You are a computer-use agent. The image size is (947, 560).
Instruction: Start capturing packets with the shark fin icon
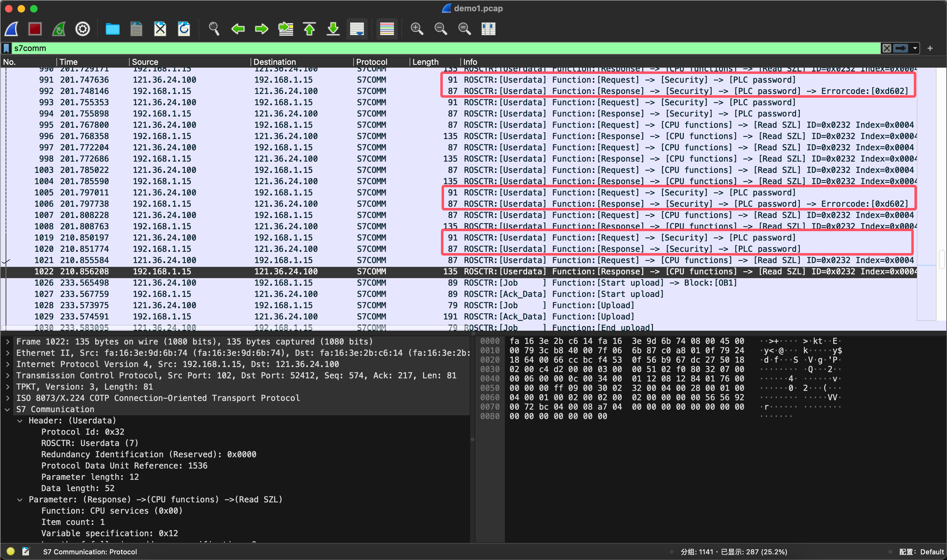pos(12,29)
